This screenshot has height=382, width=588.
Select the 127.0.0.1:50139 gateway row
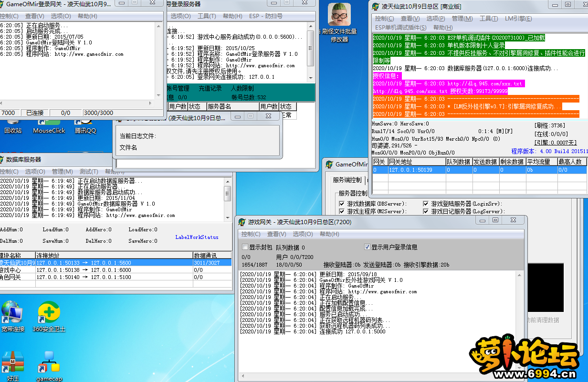click(480, 170)
